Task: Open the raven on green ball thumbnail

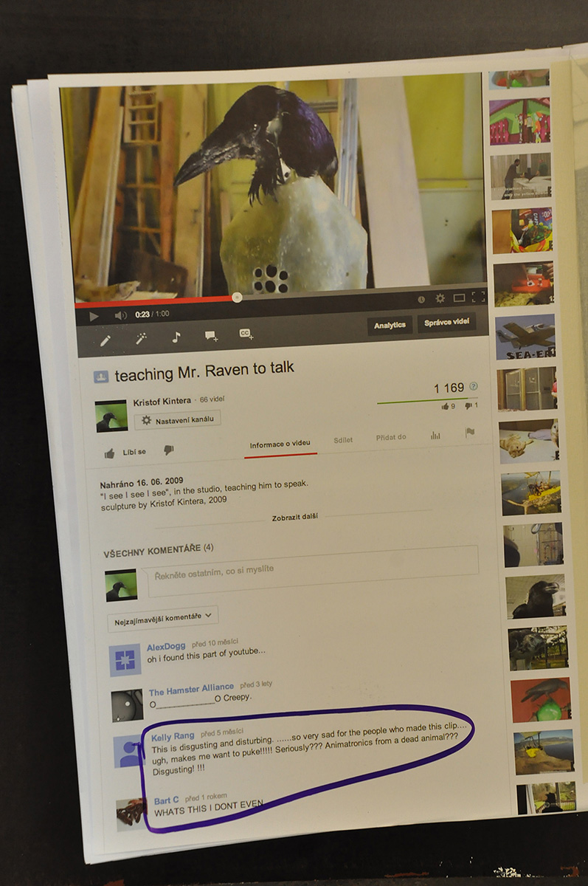Action: (541, 699)
